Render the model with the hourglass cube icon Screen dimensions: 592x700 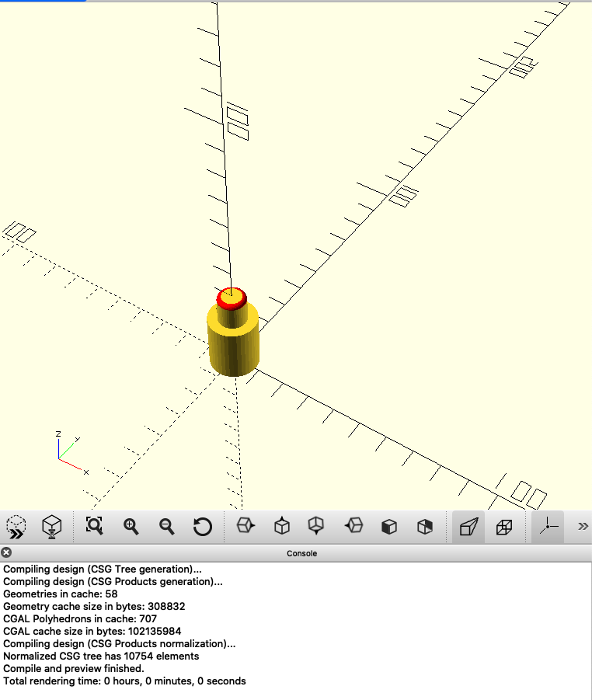click(51, 527)
